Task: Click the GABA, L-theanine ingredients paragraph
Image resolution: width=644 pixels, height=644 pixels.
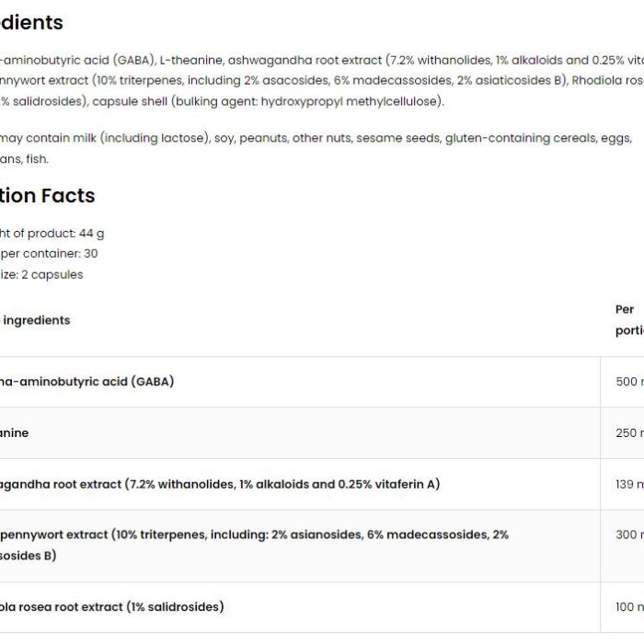Action: click(x=322, y=81)
